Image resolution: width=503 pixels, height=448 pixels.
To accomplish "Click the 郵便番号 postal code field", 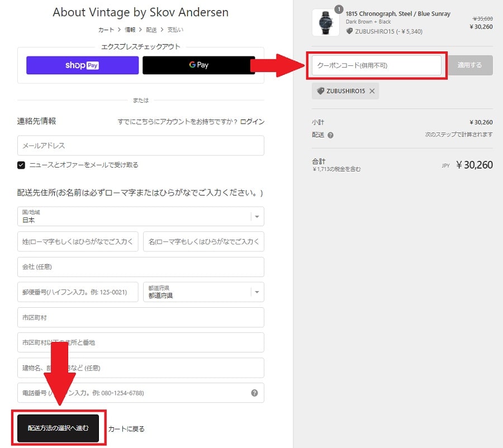I will point(78,292).
